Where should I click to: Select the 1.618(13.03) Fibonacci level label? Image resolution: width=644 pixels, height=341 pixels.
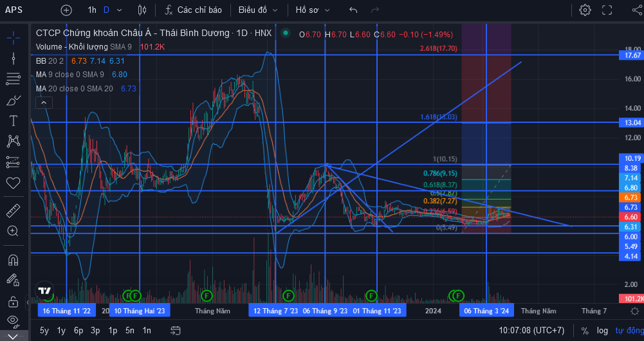click(x=439, y=117)
